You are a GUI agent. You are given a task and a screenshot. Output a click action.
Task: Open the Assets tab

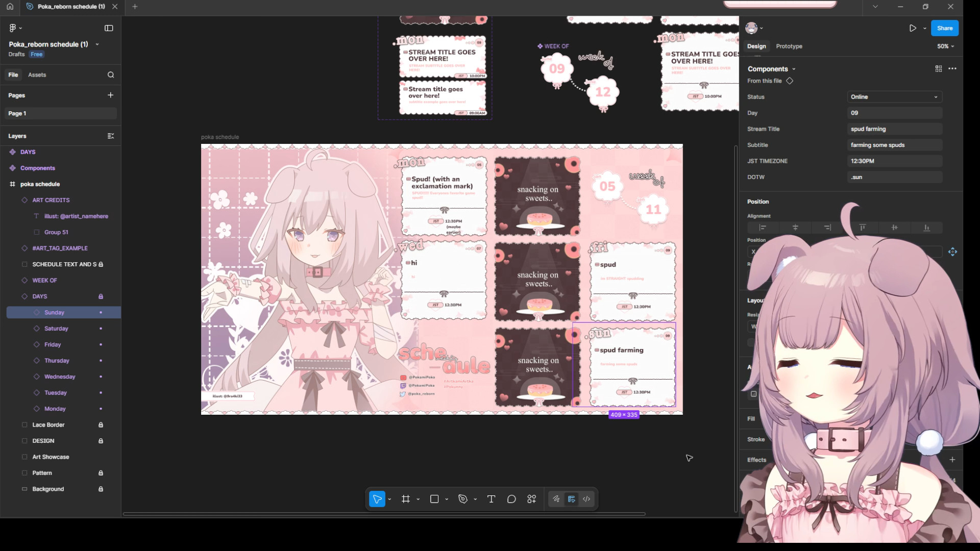(37, 75)
